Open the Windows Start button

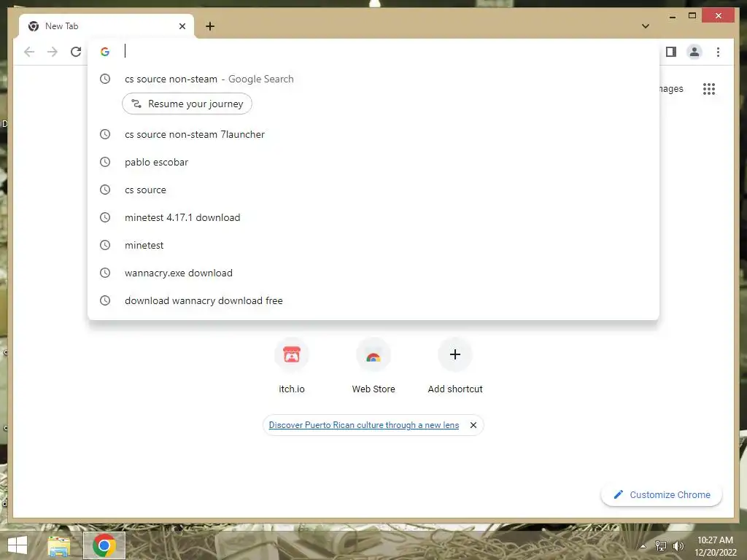18,545
